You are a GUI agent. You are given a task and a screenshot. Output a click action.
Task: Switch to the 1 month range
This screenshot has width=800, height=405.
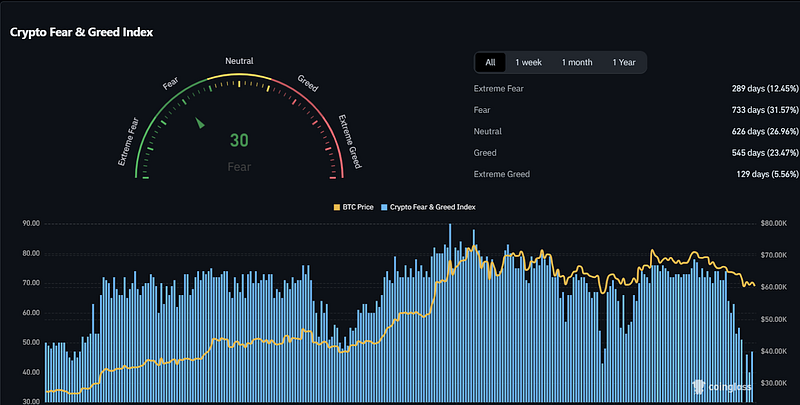577,62
